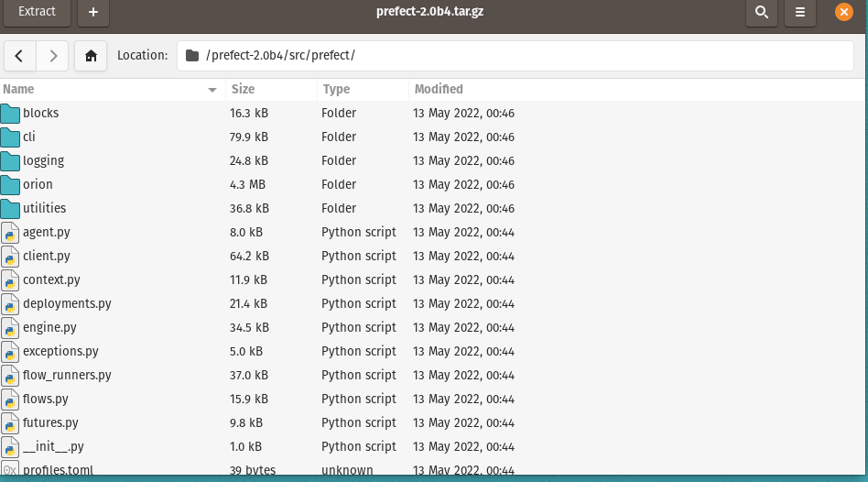Viewport: 868px width, 482px height.
Task: Click Python script type of agent.py
Action: pos(359,232)
